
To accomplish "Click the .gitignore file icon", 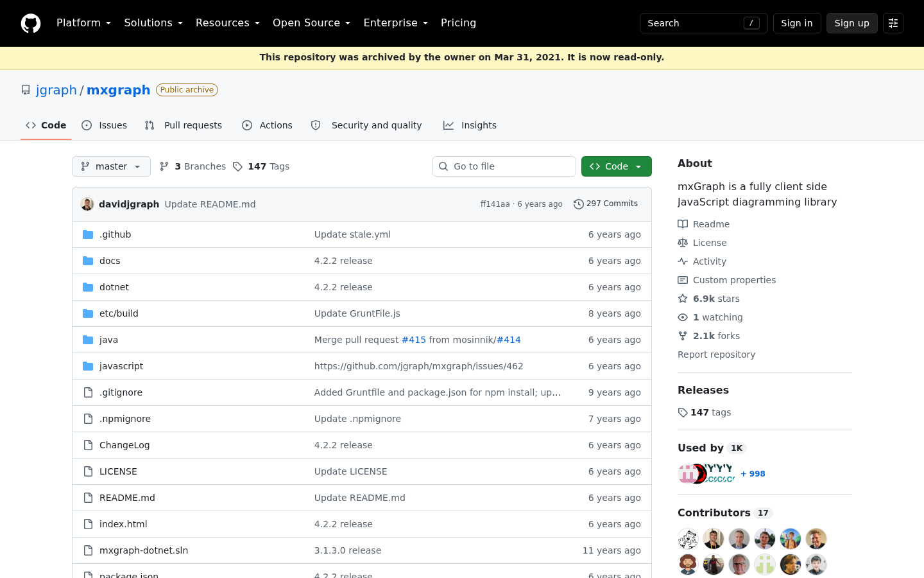I will coord(88,392).
